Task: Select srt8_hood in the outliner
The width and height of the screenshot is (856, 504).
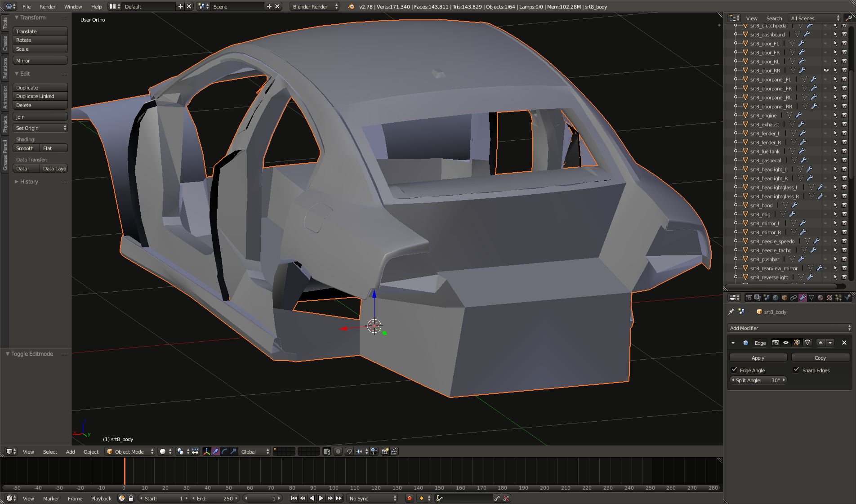Action: 761,205
